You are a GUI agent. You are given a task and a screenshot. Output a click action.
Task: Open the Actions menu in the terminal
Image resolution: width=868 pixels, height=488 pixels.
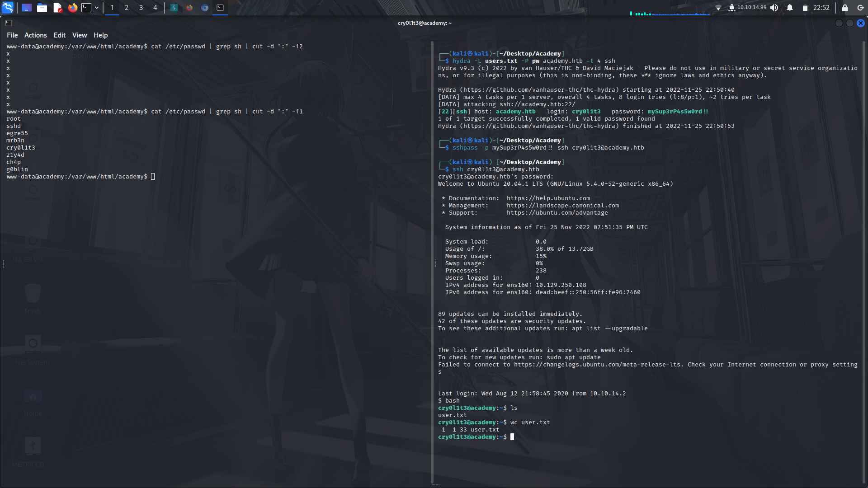pyautogui.click(x=35, y=35)
